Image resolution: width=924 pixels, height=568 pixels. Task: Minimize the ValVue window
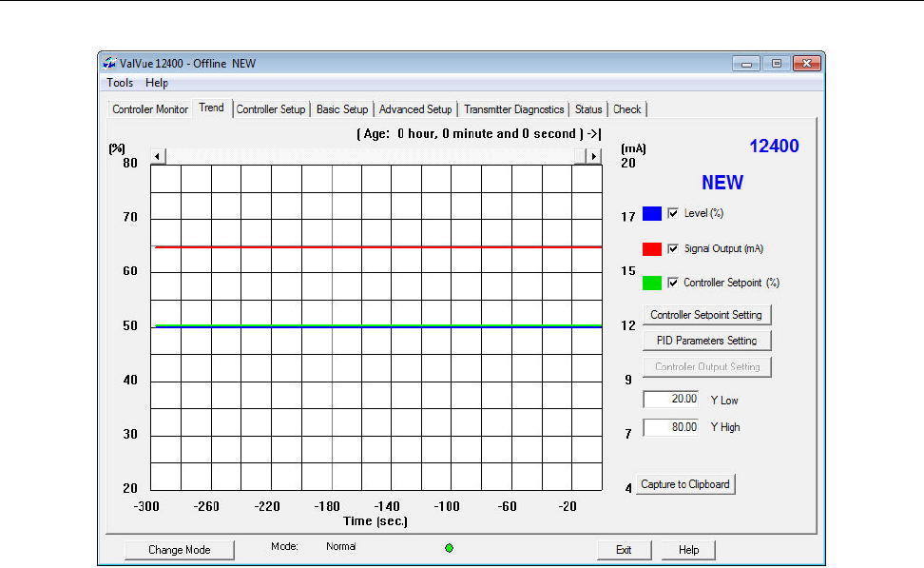coord(746,63)
